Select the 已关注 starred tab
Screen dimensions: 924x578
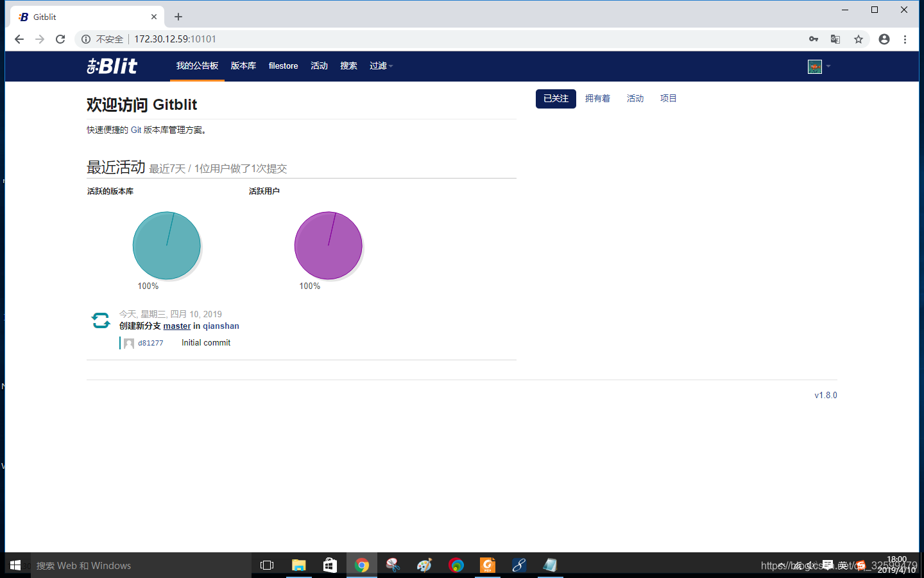tap(556, 98)
